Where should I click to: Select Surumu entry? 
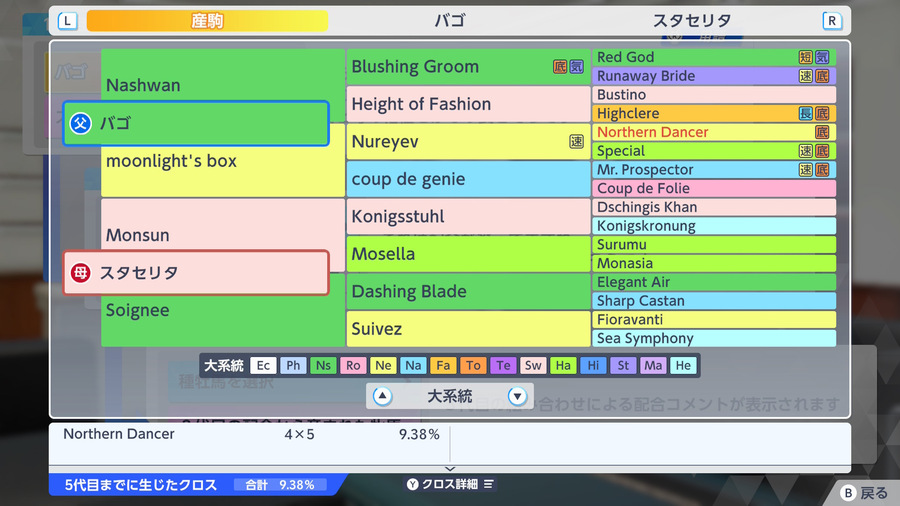coord(714,244)
